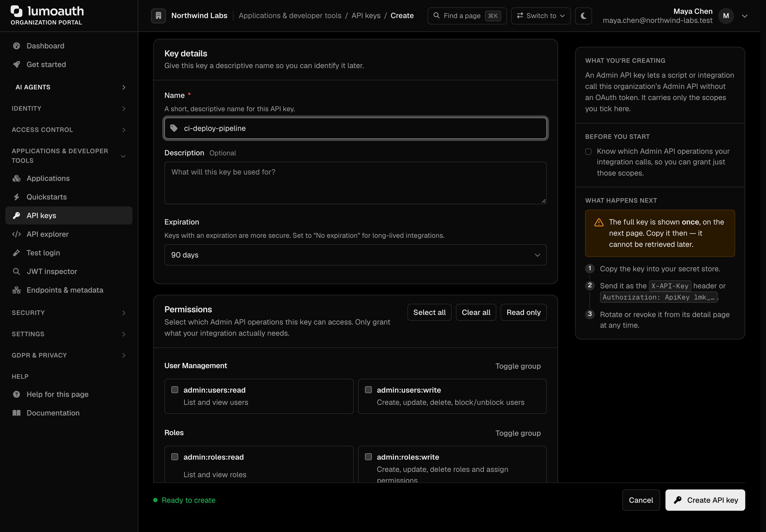The width and height of the screenshot is (766, 532).
Task: Click the Maya Chen avatar circle
Action: [726, 16]
